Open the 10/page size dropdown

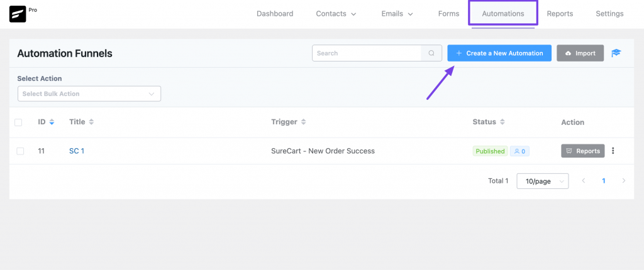(542, 181)
